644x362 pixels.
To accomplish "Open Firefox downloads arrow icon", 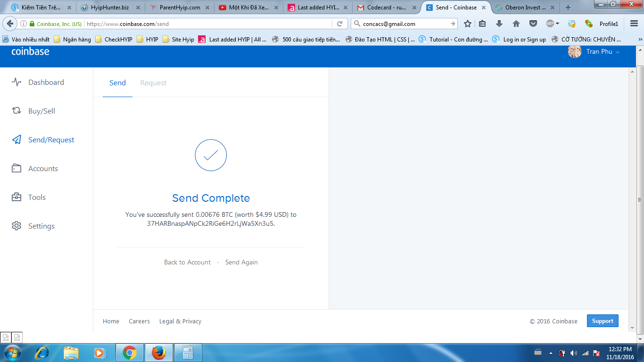I will click(499, 24).
